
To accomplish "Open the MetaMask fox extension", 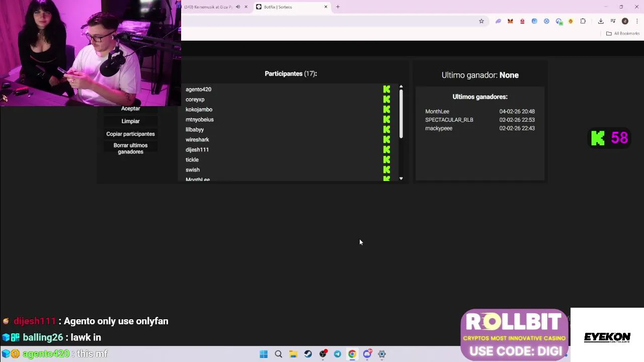I will [510, 21].
